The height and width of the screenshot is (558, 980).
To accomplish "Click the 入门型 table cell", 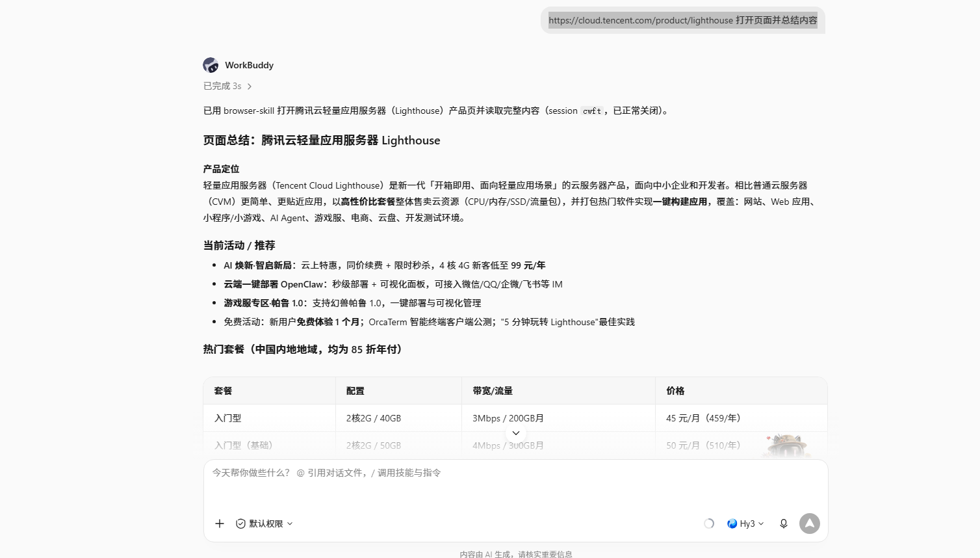I will [269, 418].
